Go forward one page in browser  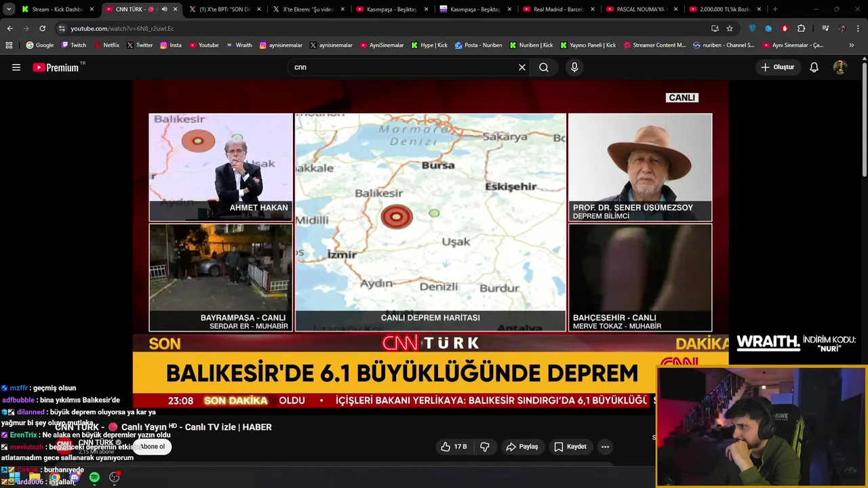point(26,28)
